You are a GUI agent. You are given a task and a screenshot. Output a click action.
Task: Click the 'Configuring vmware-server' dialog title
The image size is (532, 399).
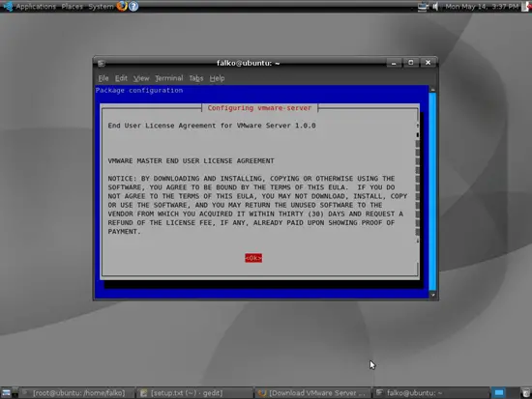pos(259,108)
